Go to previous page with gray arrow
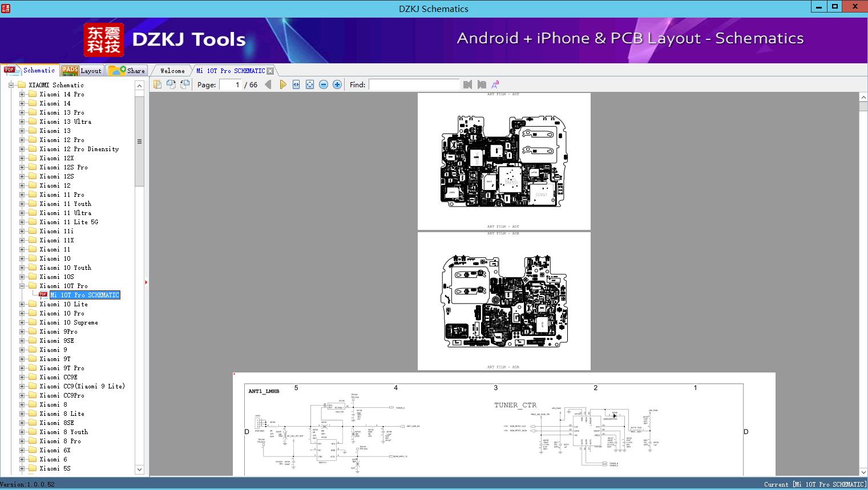The width and height of the screenshot is (868, 490). pos(268,84)
